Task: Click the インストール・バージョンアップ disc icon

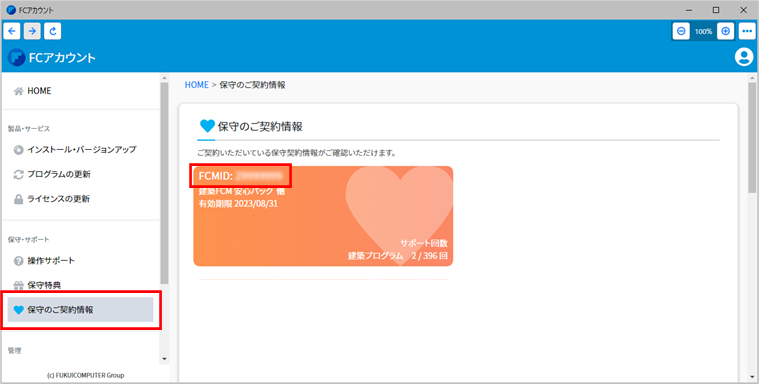Action: point(18,150)
